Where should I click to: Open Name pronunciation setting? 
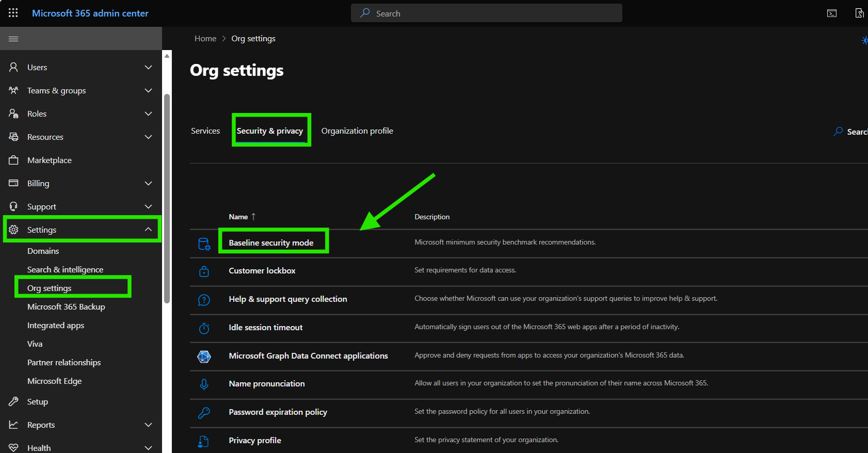tap(267, 383)
